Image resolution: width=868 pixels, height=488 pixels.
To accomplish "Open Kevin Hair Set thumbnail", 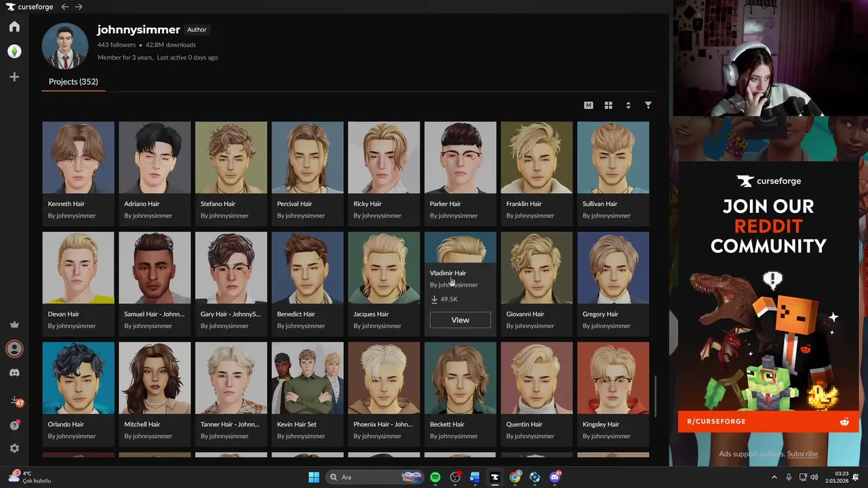I will (307, 378).
